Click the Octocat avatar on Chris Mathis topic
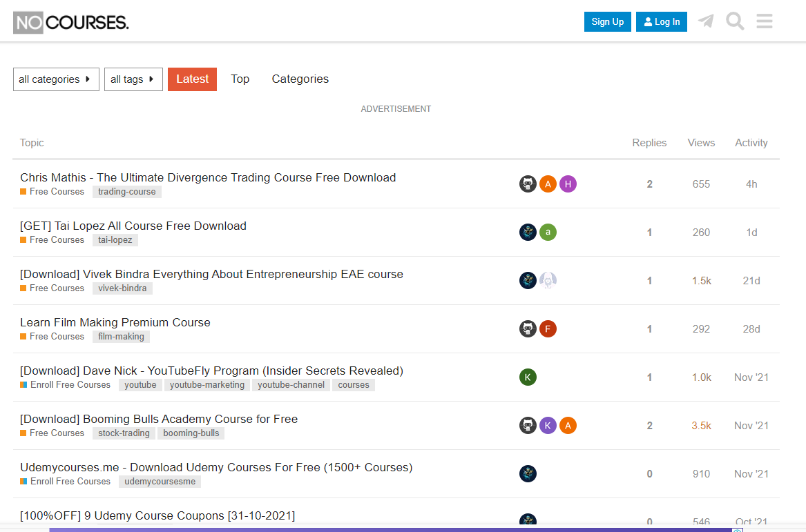This screenshot has height=532, width=806. pyautogui.click(x=528, y=184)
